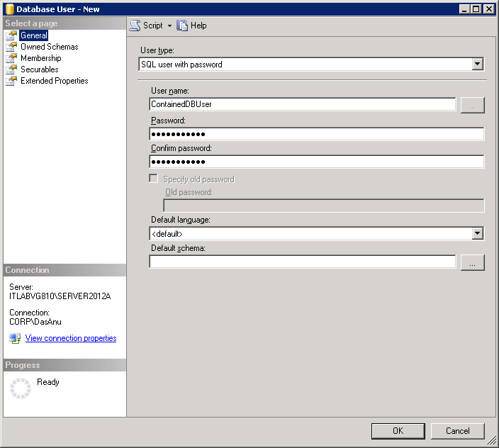The image size is (499, 448).
Task: Click the Securables page icon
Action: point(11,69)
